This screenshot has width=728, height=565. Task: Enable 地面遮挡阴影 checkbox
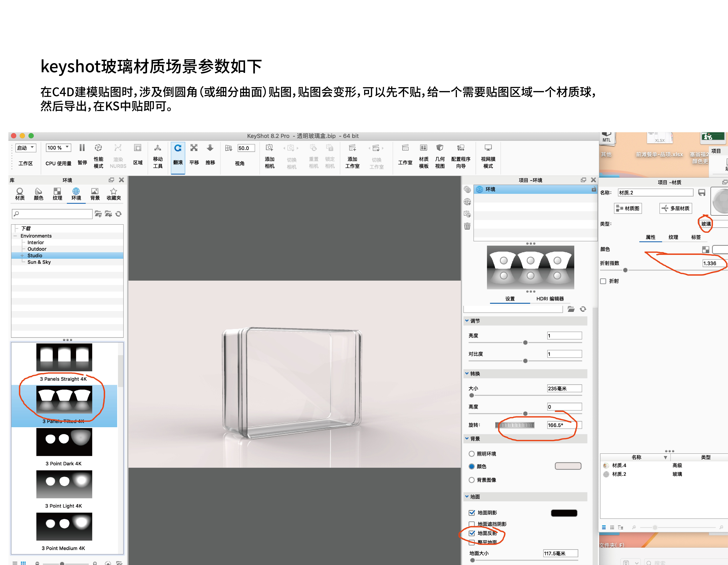point(472,524)
